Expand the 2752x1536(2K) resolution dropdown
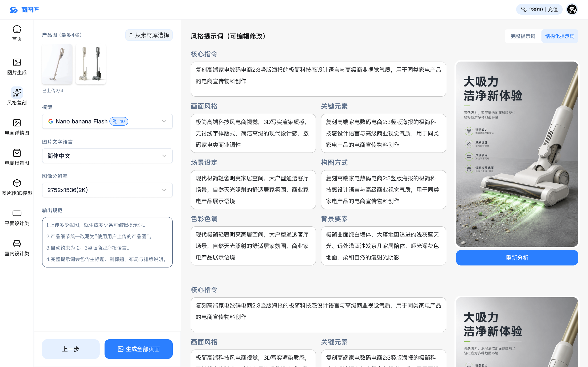The height and width of the screenshot is (367, 588). (107, 190)
